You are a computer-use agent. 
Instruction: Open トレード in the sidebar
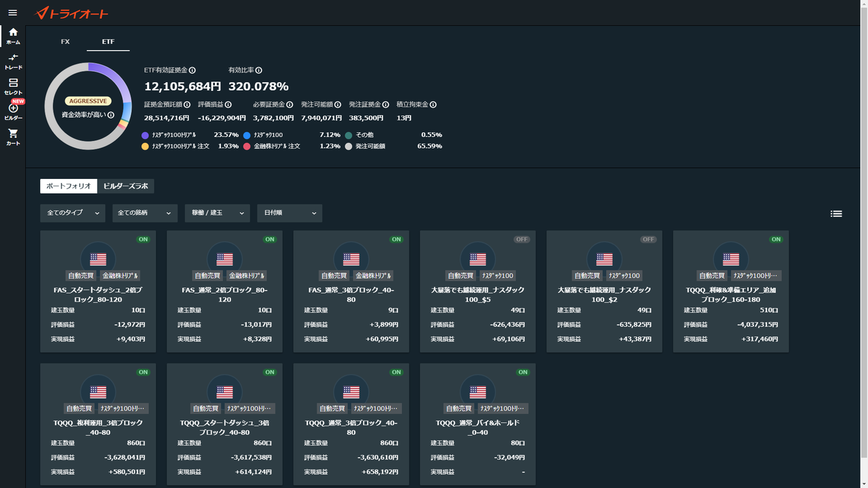point(13,62)
